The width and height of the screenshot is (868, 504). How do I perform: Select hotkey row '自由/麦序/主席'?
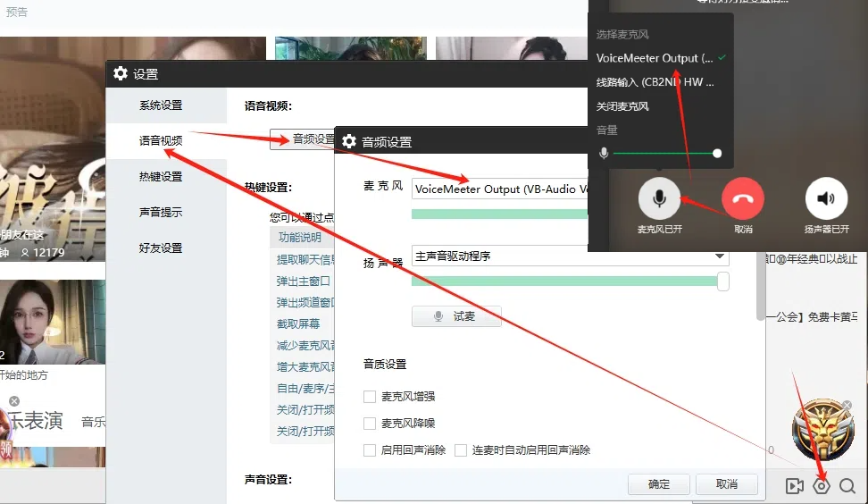(305, 389)
